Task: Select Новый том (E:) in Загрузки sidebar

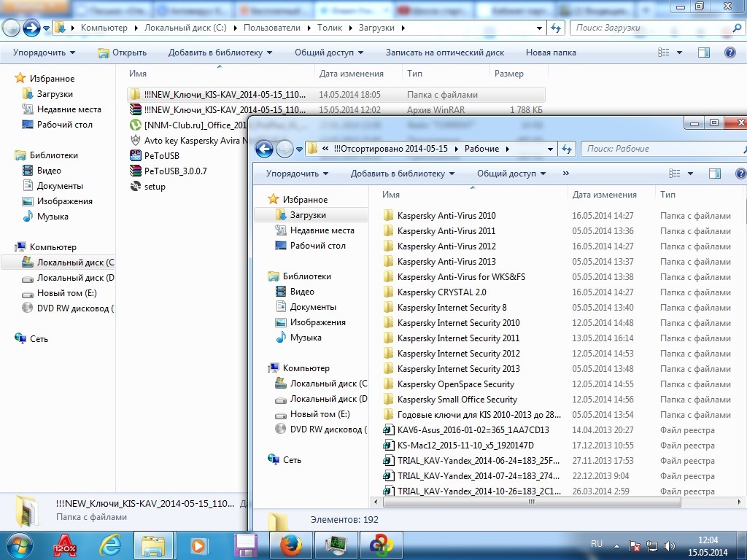Action: (x=60, y=293)
